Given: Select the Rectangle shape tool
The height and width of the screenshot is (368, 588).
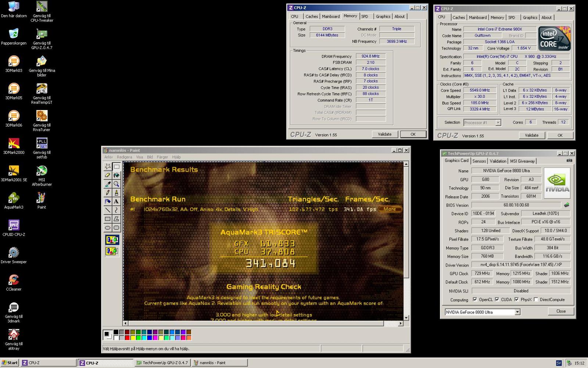Looking at the screenshot, I should pos(108,219).
